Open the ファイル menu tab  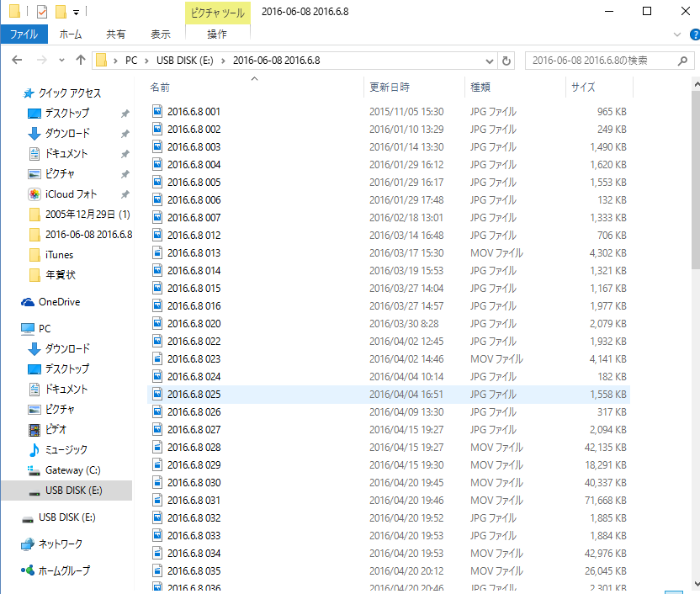click(x=24, y=34)
